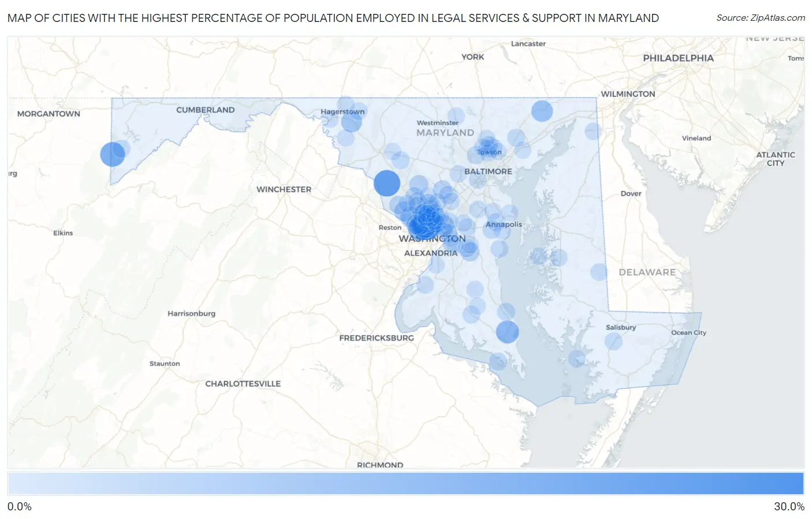812x519 pixels.
Task: Click the Annapolis city label
Action: pos(504,225)
